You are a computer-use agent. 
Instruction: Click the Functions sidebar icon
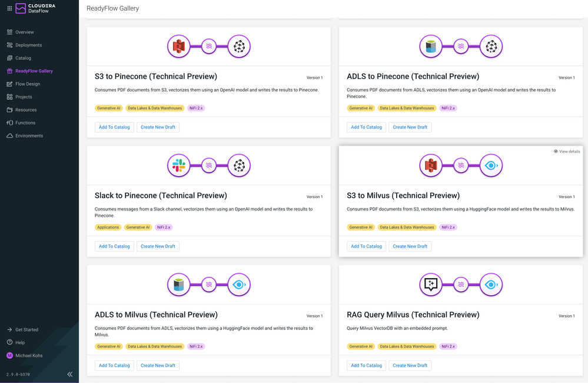[x=9, y=123]
